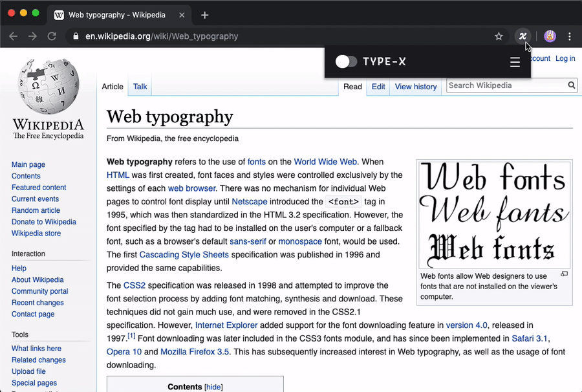Close the Web typography tab

pyautogui.click(x=182, y=16)
